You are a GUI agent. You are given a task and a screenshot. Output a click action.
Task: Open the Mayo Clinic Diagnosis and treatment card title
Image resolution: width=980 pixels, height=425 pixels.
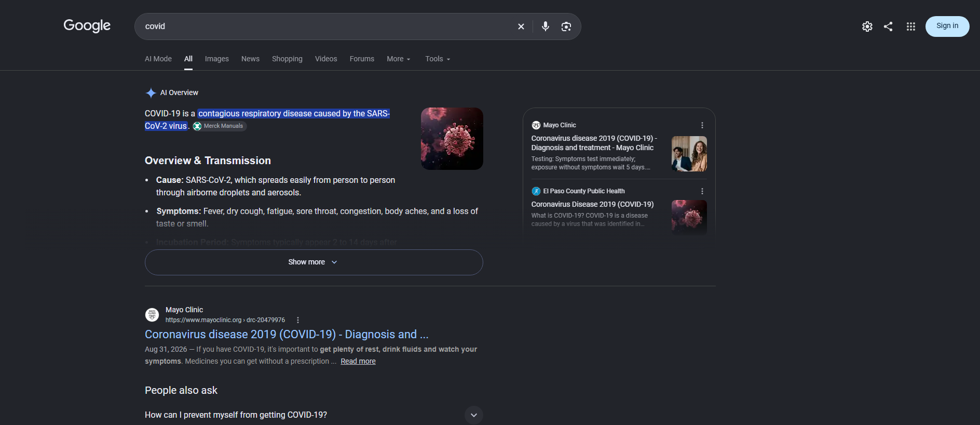594,143
